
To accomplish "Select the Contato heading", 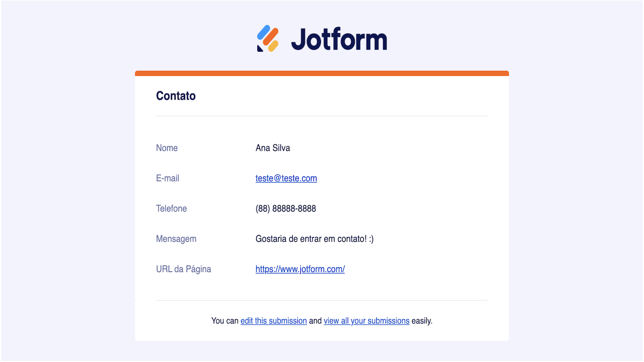I will [x=176, y=96].
